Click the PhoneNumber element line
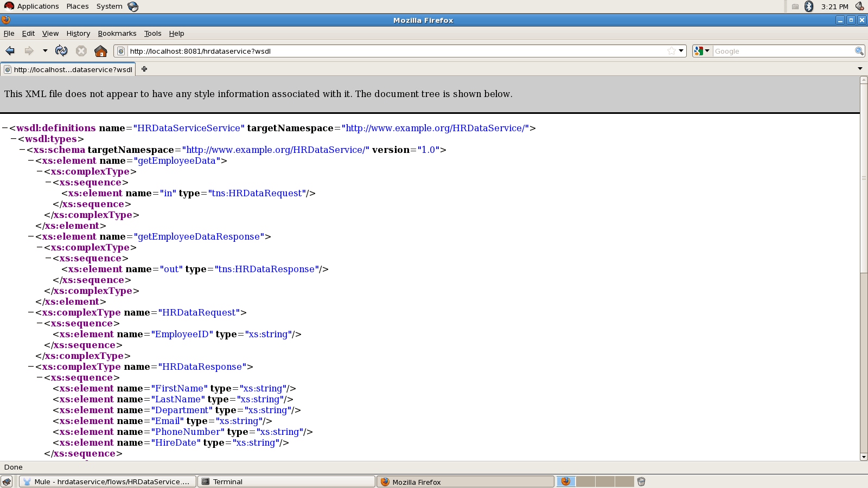868x488 pixels. pyautogui.click(x=183, y=432)
